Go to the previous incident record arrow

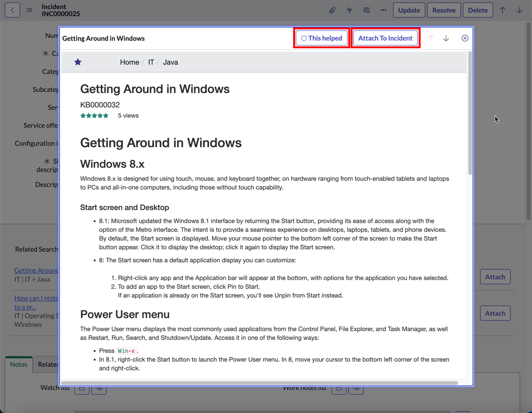pos(503,10)
